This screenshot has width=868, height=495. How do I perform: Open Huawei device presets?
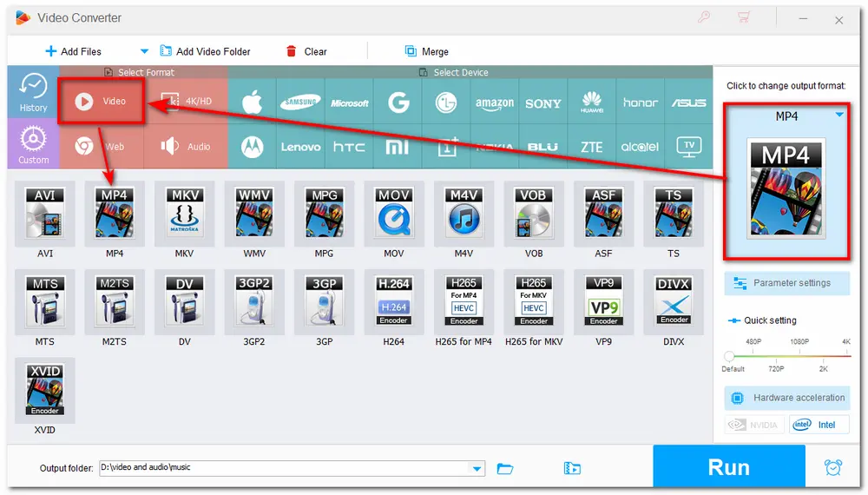point(592,102)
